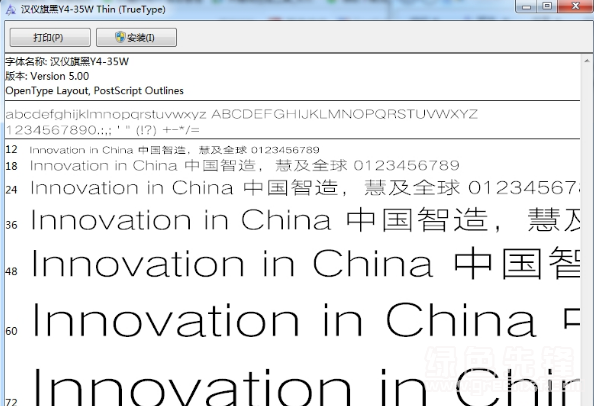
Task: Click the OpenType Layout, PostScript Outlines line
Action: click(94, 91)
